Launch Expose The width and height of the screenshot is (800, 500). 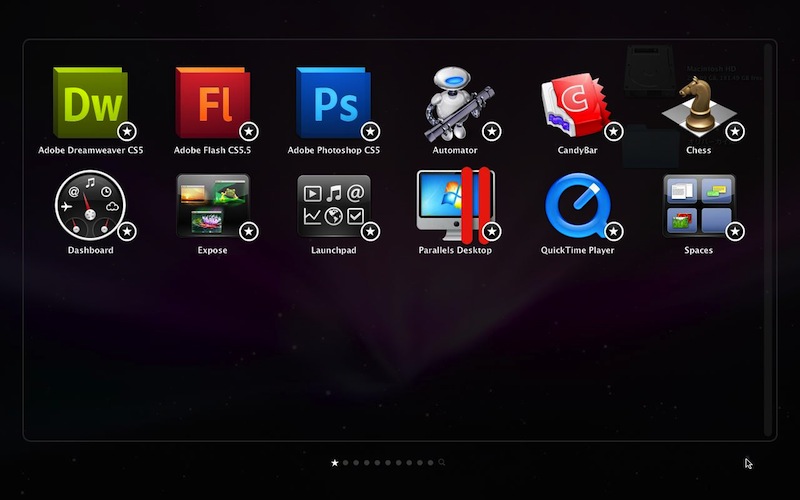pos(212,204)
